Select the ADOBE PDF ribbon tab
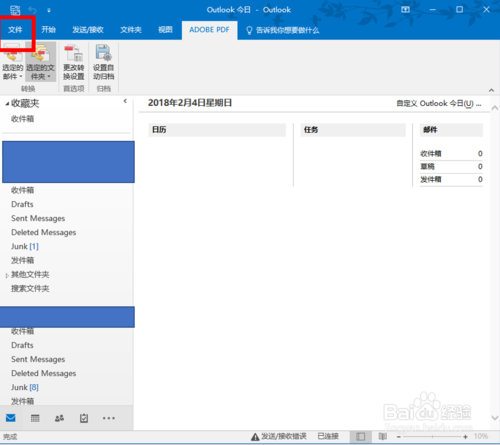The width and height of the screenshot is (500, 445). tap(209, 30)
